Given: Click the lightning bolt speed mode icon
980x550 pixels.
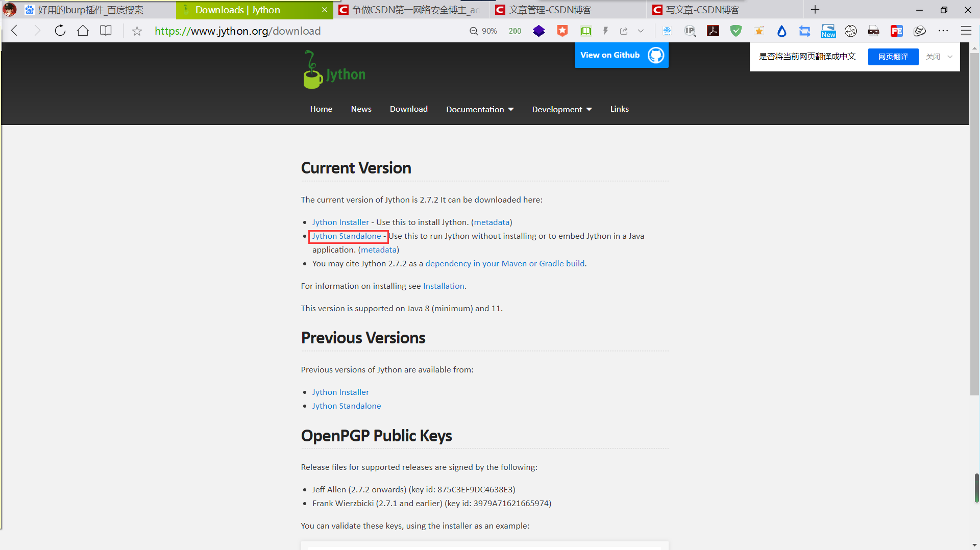Looking at the screenshot, I should 606,31.
